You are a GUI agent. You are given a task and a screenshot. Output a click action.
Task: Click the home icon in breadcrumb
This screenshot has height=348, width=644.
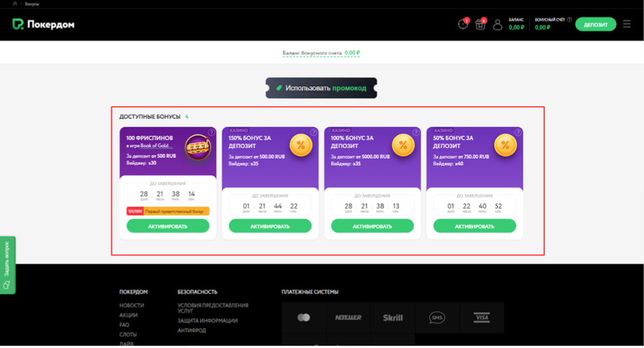click(x=15, y=4)
